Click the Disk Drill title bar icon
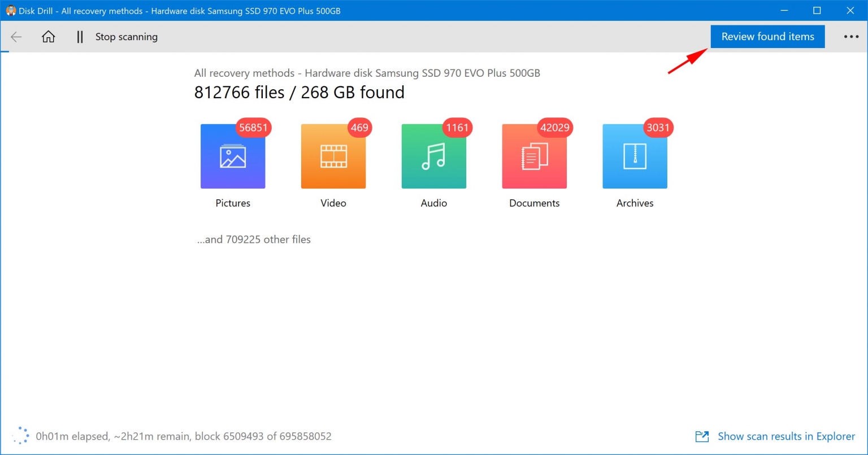Image resolution: width=868 pixels, height=455 pixels. 10,10
